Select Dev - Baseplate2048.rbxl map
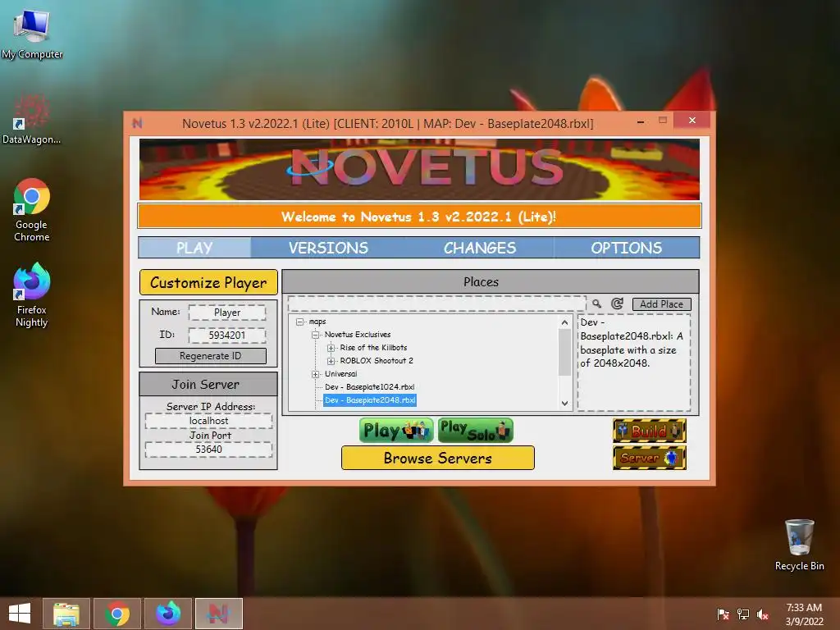The width and height of the screenshot is (840, 630). 370,400
